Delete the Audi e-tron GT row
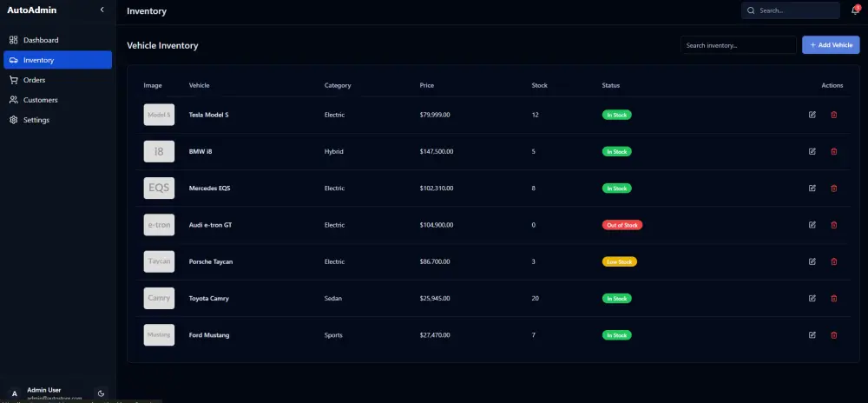The image size is (868, 403). [x=833, y=225]
